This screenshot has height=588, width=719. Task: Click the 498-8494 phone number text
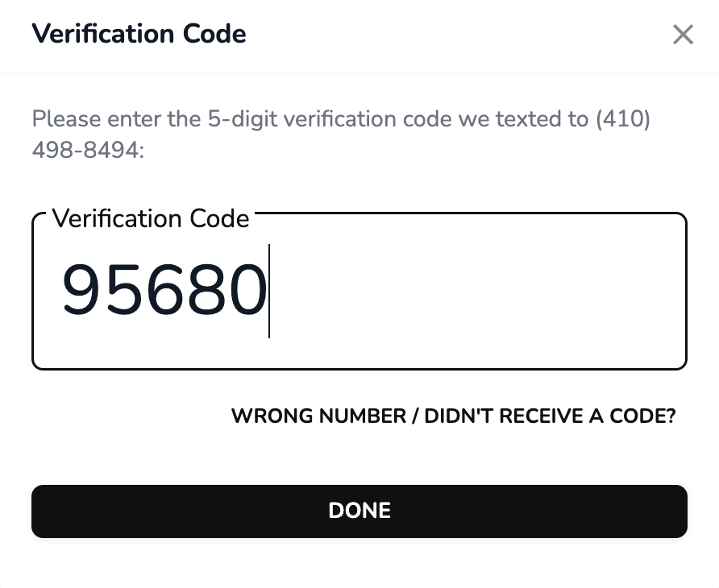point(87,150)
